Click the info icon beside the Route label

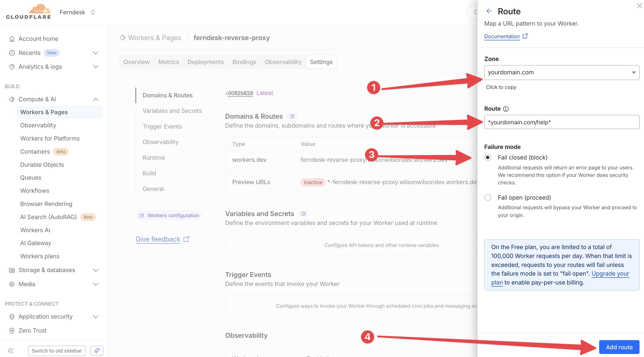506,109
